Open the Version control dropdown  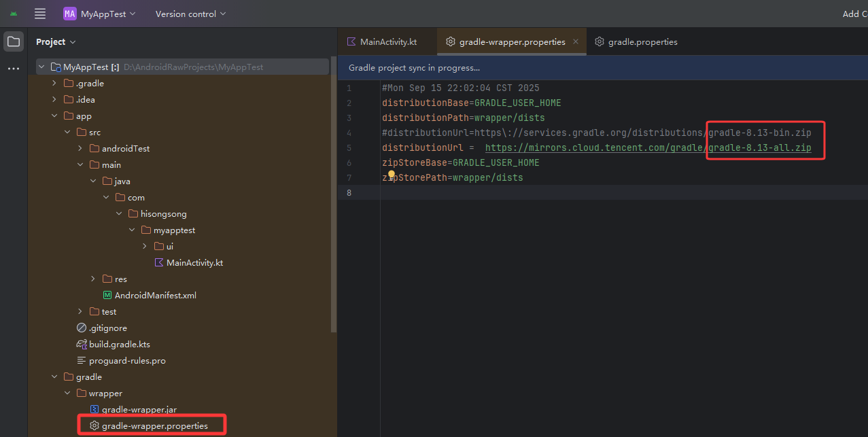tap(190, 14)
